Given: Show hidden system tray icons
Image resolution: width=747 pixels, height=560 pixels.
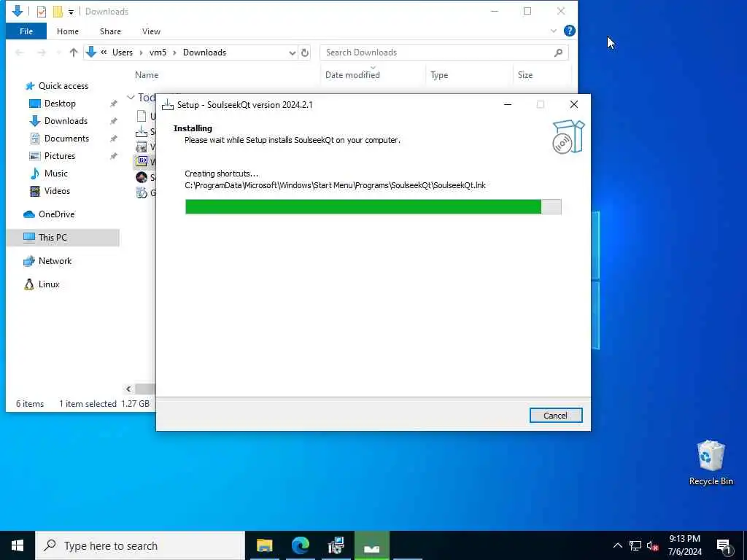Looking at the screenshot, I should pos(617,545).
